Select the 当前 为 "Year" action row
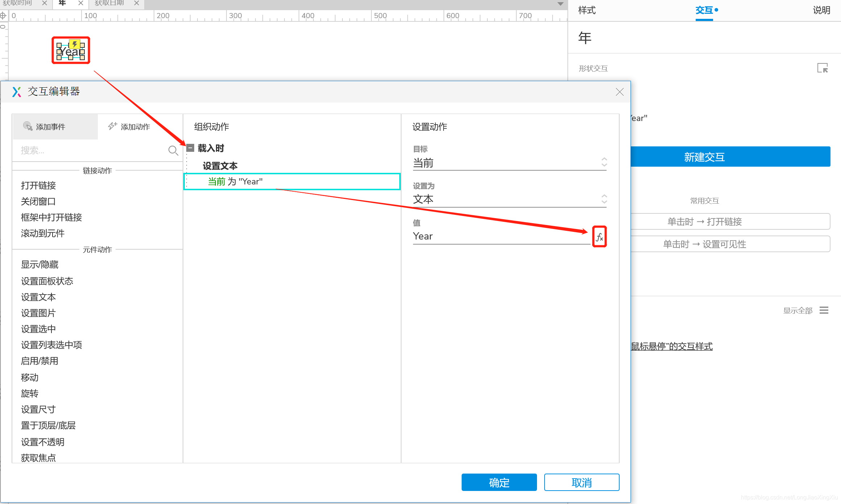Image resolution: width=841 pixels, height=504 pixels. (292, 182)
